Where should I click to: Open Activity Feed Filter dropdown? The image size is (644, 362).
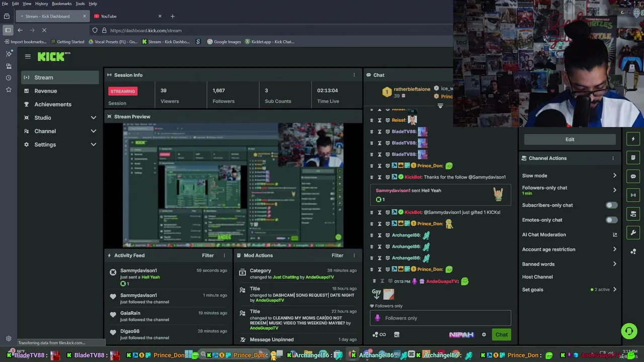point(208,255)
